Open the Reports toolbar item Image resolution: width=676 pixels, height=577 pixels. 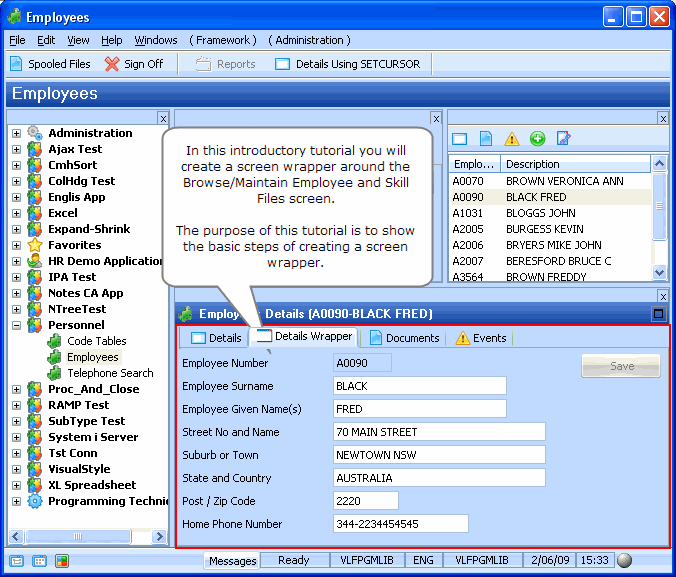225,64
